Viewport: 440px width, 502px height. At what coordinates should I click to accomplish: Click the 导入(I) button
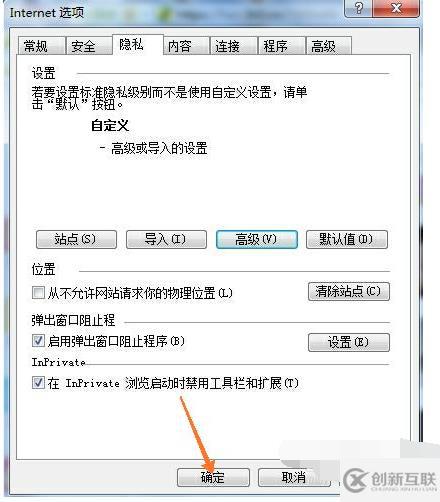(166, 239)
